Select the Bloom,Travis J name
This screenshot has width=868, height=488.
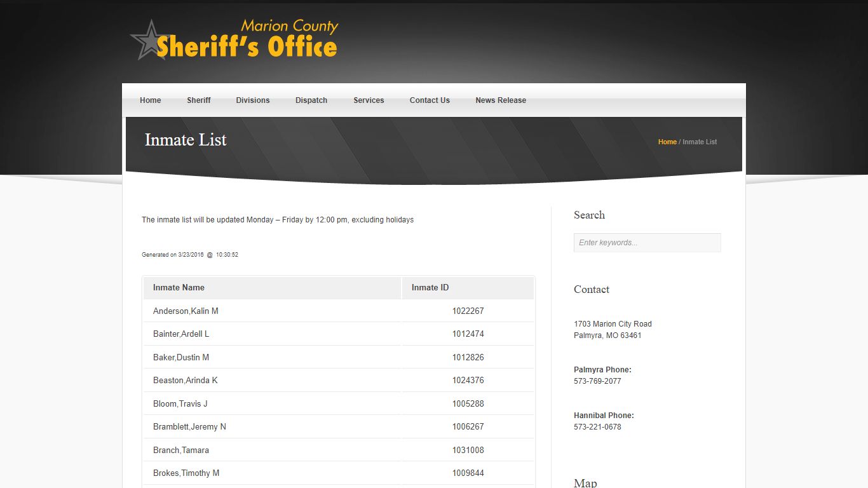coord(180,403)
